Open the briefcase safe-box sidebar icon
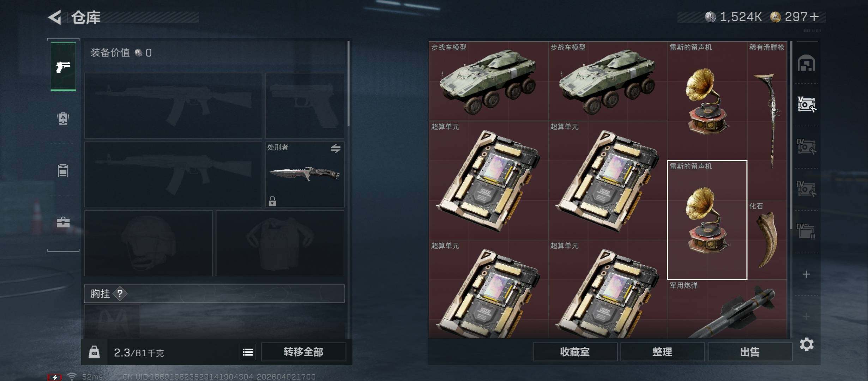Image resolution: width=868 pixels, height=381 pixels. 63,222
